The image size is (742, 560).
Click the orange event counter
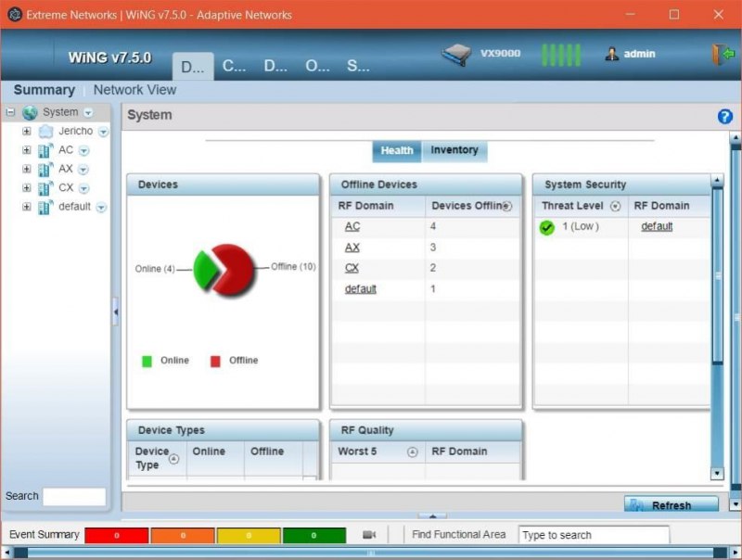pos(183,535)
